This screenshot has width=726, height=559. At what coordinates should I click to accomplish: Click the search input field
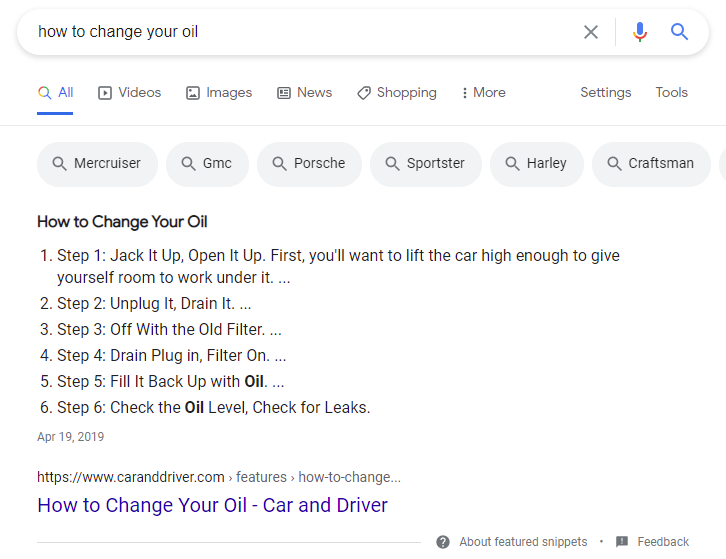[x=300, y=32]
